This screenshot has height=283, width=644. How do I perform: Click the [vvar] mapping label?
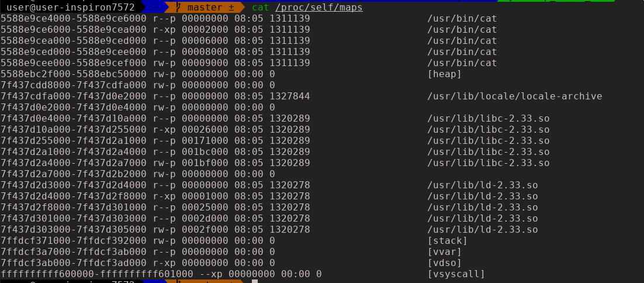(445, 251)
